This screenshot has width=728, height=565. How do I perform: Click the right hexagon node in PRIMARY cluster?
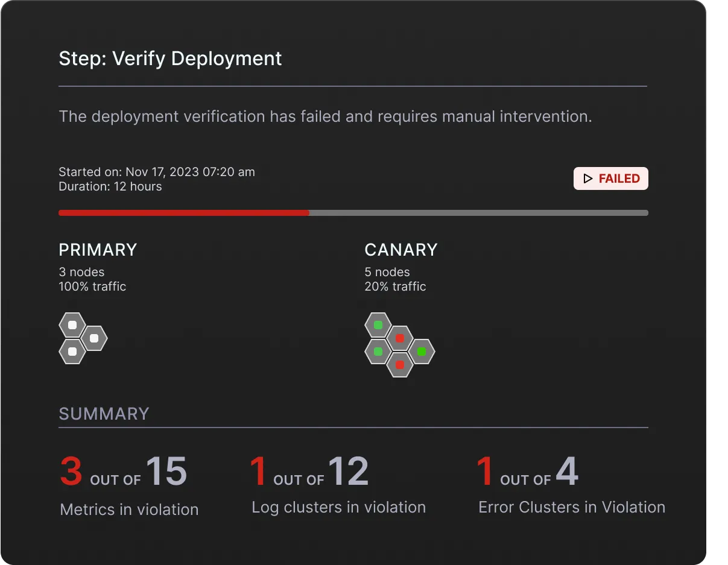click(x=95, y=338)
